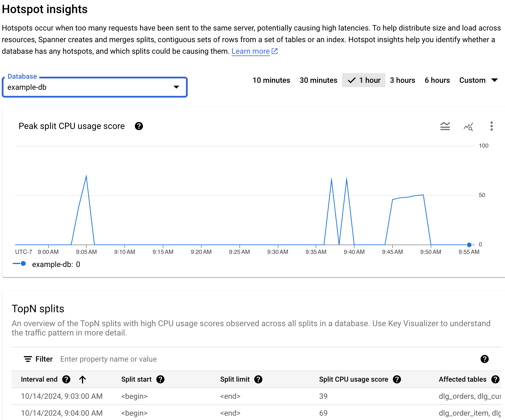Open the chart overflow three-dot menu
This screenshot has height=420, width=505.
click(492, 126)
